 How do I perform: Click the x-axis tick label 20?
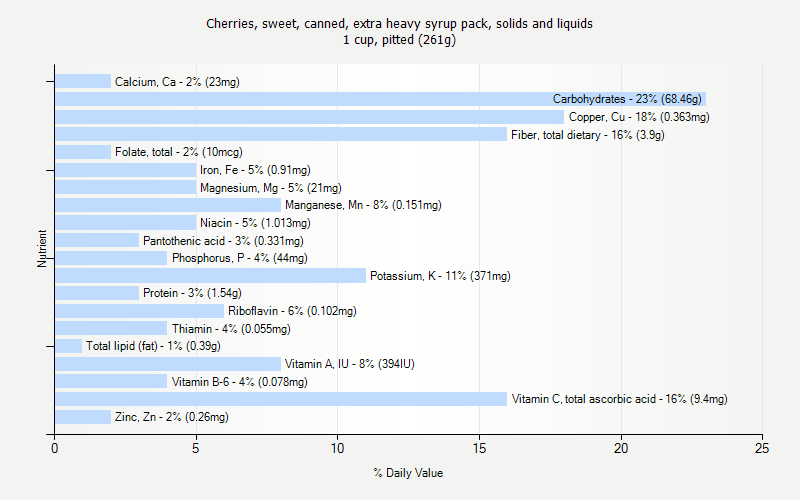click(621, 448)
